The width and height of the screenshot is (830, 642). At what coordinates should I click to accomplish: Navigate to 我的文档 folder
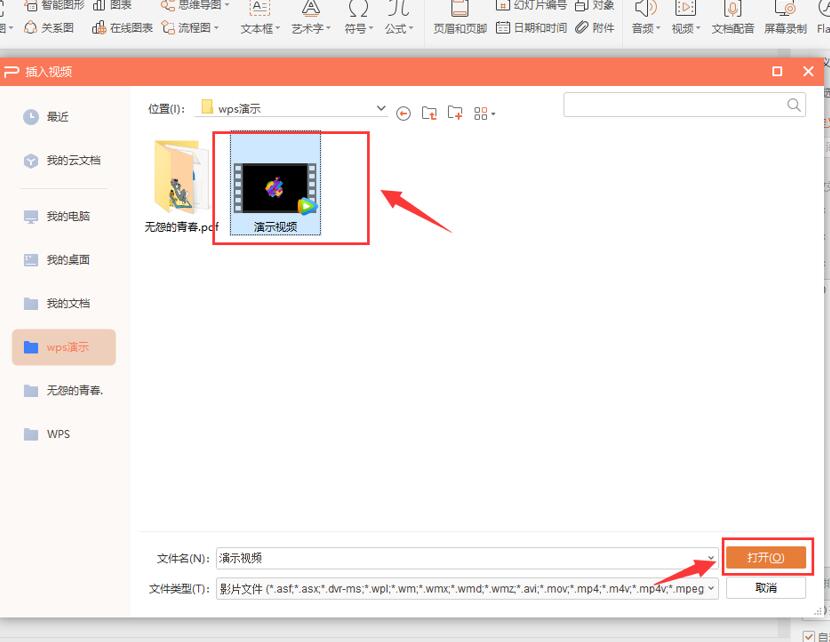[67, 303]
